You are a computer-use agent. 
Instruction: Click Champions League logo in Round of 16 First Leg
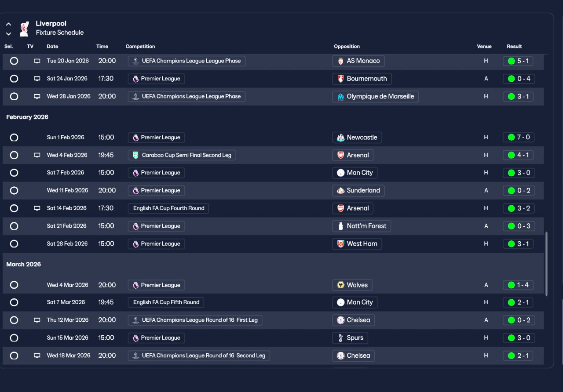point(135,320)
